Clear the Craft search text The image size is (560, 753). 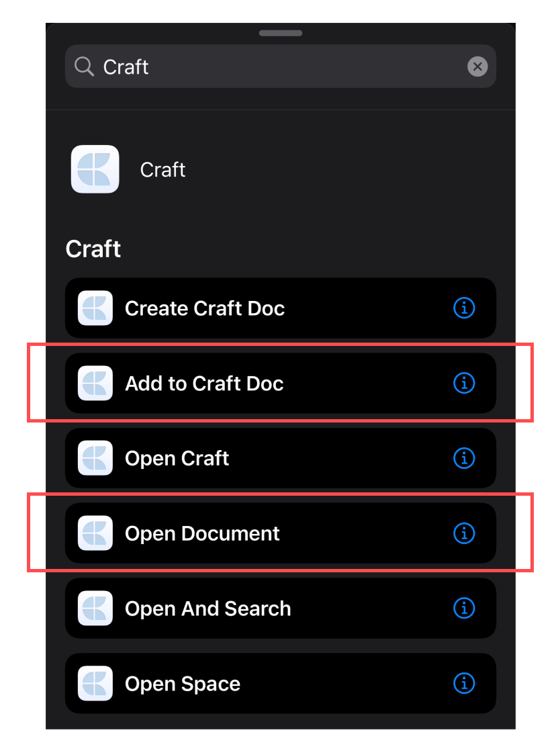coord(477,67)
